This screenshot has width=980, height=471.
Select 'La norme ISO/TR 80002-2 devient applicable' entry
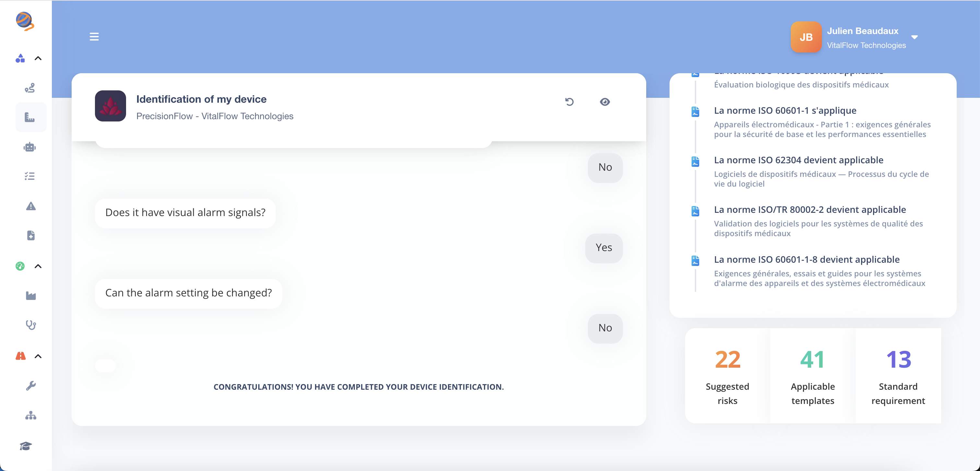pyautogui.click(x=810, y=210)
